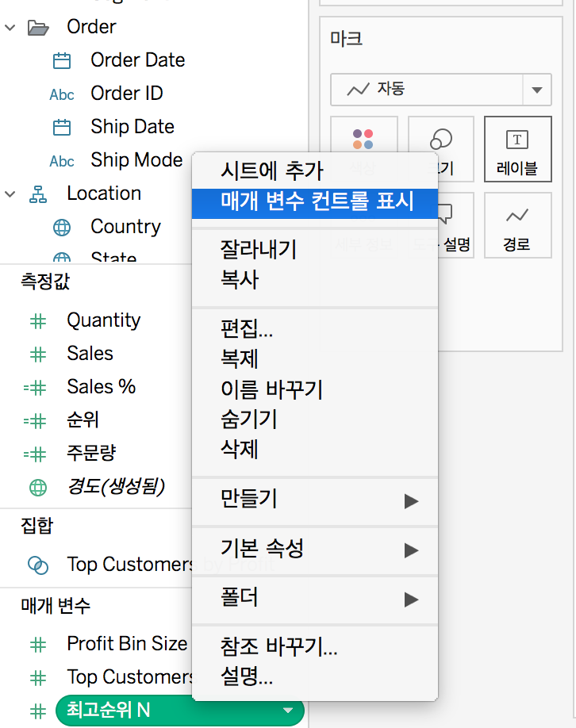The width and height of the screenshot is (576, 728).
Task: Open the 도구 설명 (tooltip) marks card
Action: (x=441, y=225)
